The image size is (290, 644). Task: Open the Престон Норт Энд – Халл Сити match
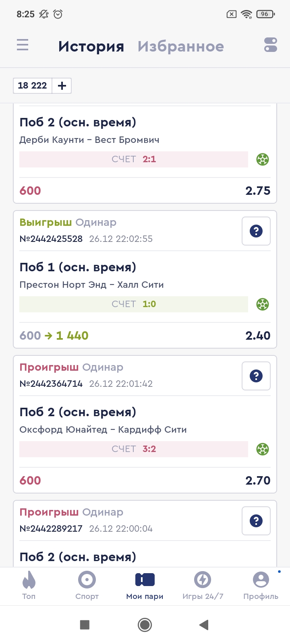pos(91,285)
